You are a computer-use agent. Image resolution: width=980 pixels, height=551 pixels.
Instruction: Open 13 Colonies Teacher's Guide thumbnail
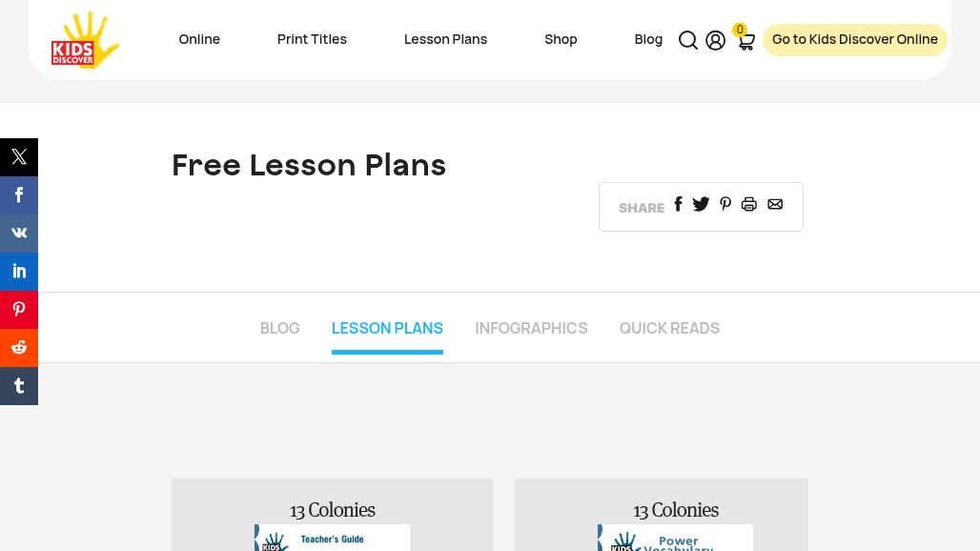point(332,538)
